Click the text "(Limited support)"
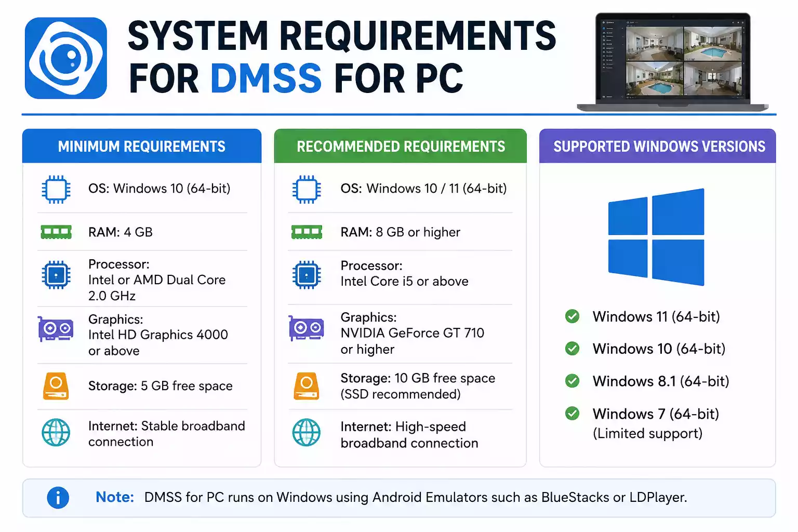The height and width of the screenshot is (532, 798). pos(648,434)
